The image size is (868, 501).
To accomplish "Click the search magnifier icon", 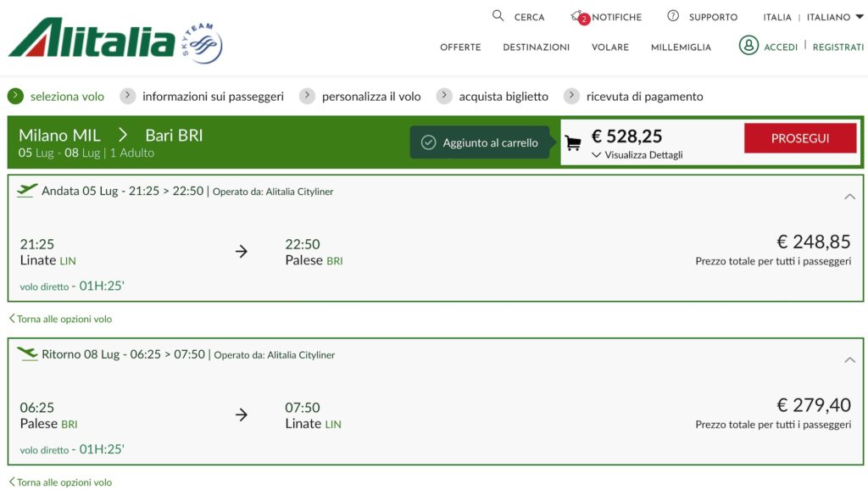I will (498, 15).
